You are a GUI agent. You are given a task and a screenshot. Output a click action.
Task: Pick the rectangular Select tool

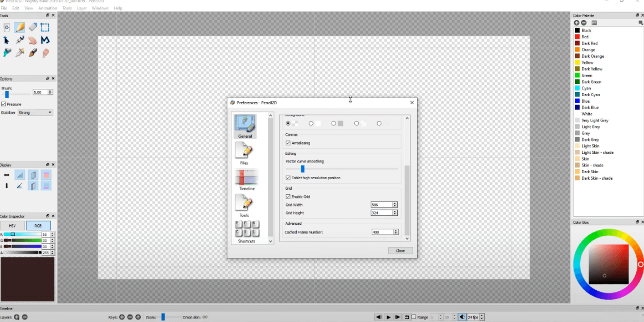(45, 28)
